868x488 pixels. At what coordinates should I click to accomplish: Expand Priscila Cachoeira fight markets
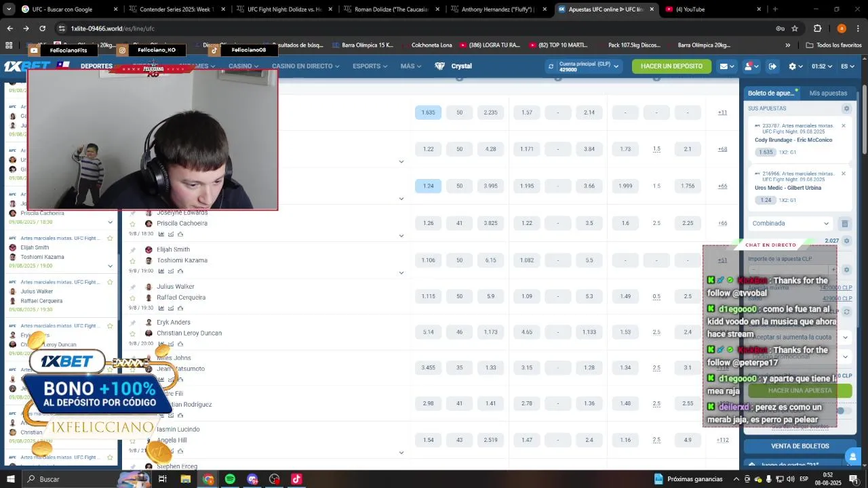[401, 236]
